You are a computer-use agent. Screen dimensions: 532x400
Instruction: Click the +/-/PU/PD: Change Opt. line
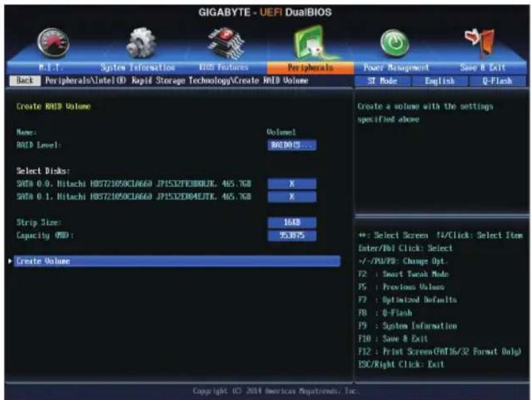pos(403,261)
